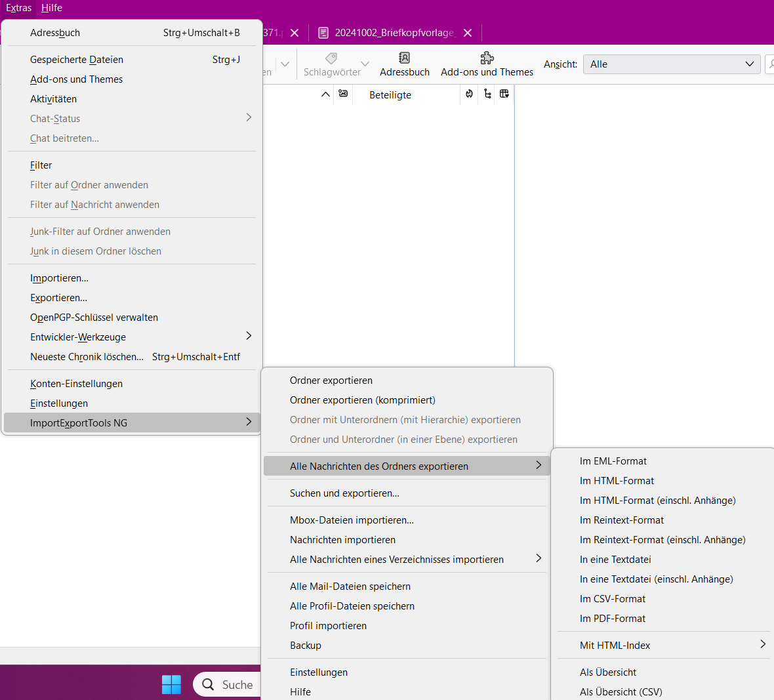Click the Windows Suche search box

tap(226, 685)
